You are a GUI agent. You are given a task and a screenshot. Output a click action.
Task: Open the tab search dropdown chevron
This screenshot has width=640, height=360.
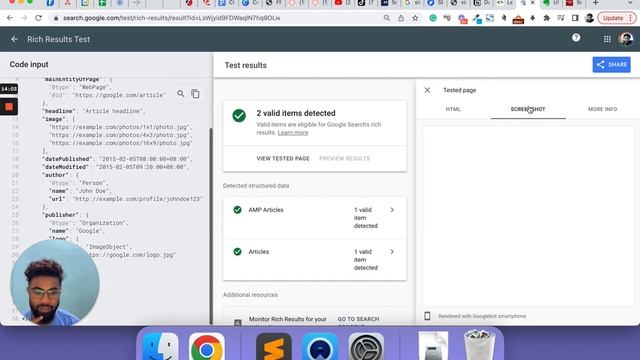pyautogui.click(x=631, y=3)
